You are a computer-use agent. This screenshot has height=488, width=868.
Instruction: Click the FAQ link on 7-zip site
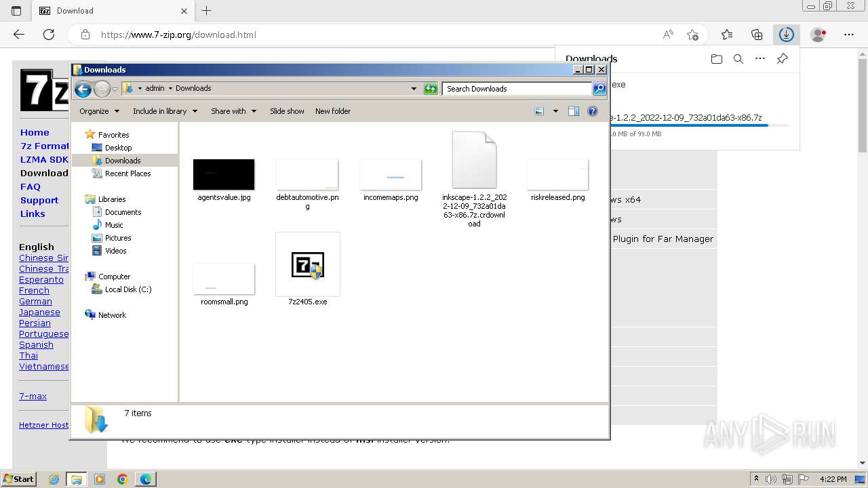[x=31, y=186]
